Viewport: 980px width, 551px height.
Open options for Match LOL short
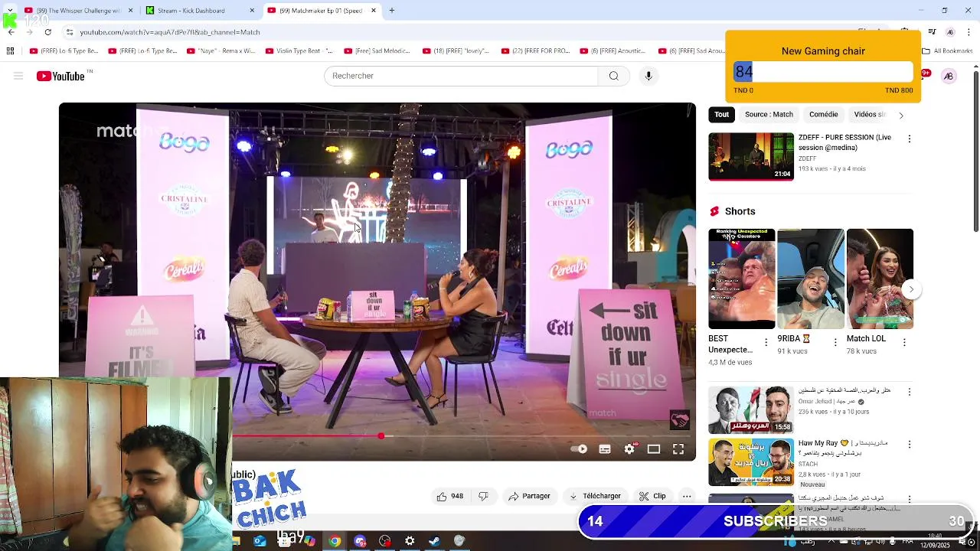point(904,342)
